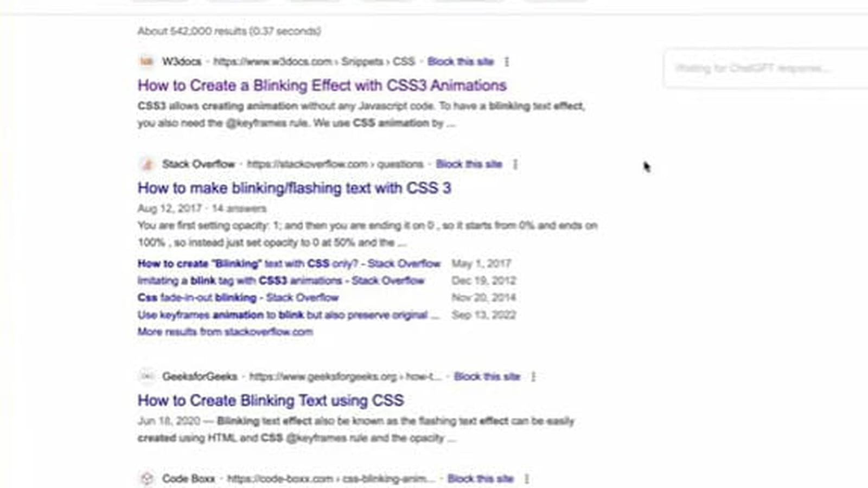Open 'How to Create Blinking Text using CSS'
The image size is (868, 488).
(271, 400)
